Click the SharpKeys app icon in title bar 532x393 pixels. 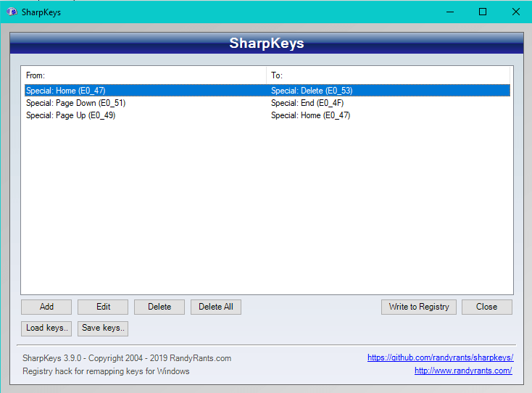coord(12,12)
